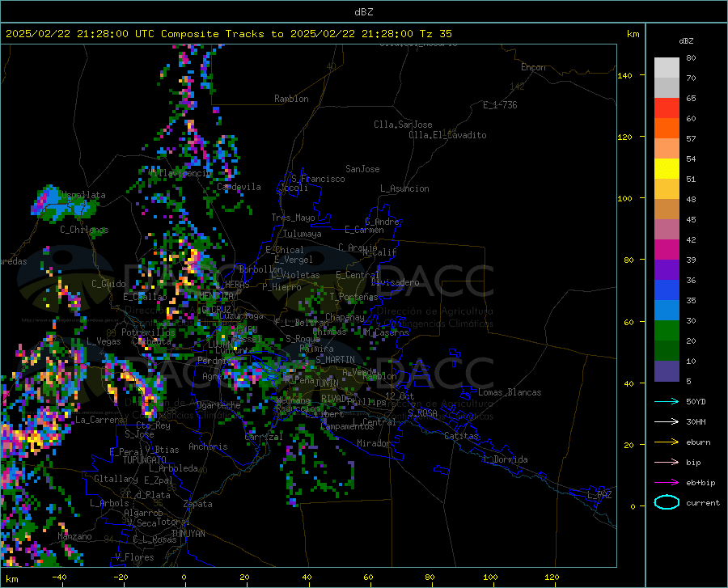This screenshot has width=728, height=588.
Task: Select the 39 dBZ purple swatch
Action: point(667,270)
